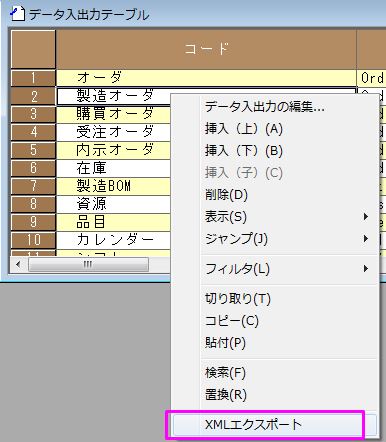
Task: Select row header 8
Action: pos(33,204)
